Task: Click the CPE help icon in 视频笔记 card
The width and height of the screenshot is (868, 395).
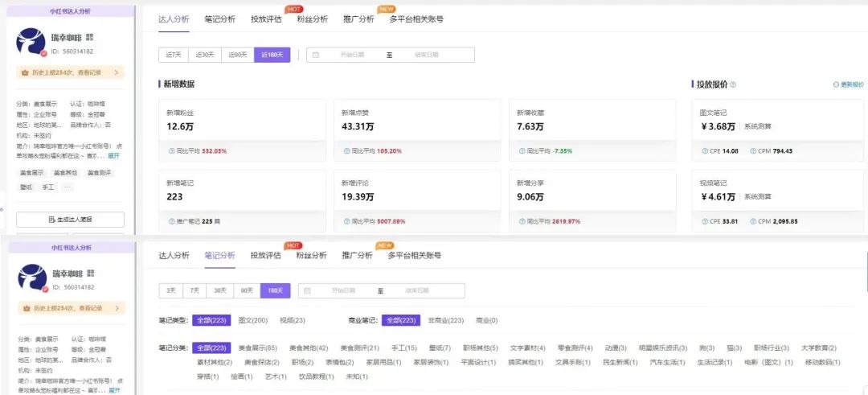Action: tap(704, 221)
